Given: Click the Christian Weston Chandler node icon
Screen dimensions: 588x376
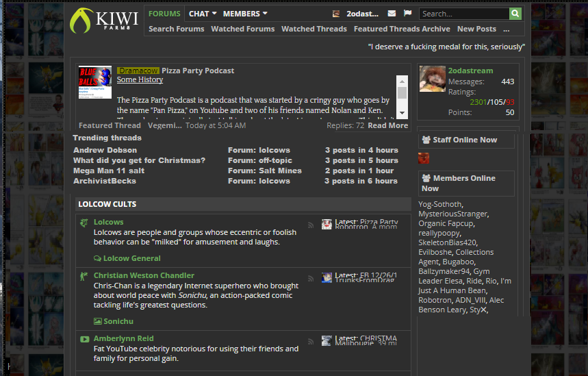Looking at the screenshot, I should pyautogui.click(x=84, y=276).
